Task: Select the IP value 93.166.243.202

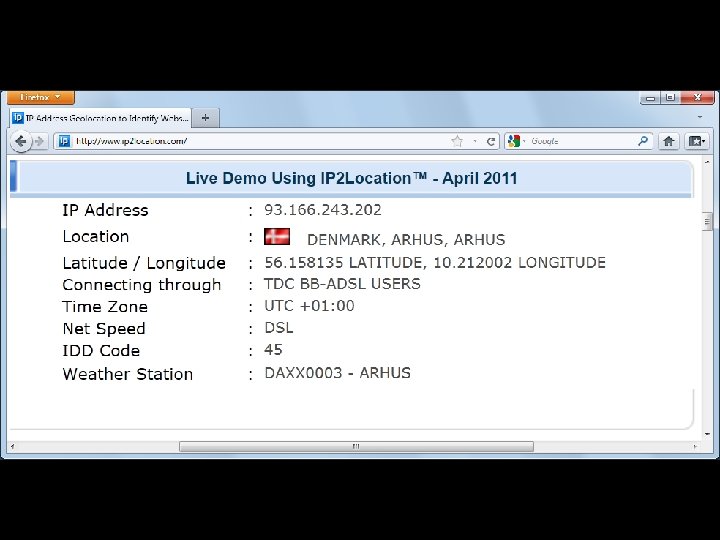Action: pos(323,210)
